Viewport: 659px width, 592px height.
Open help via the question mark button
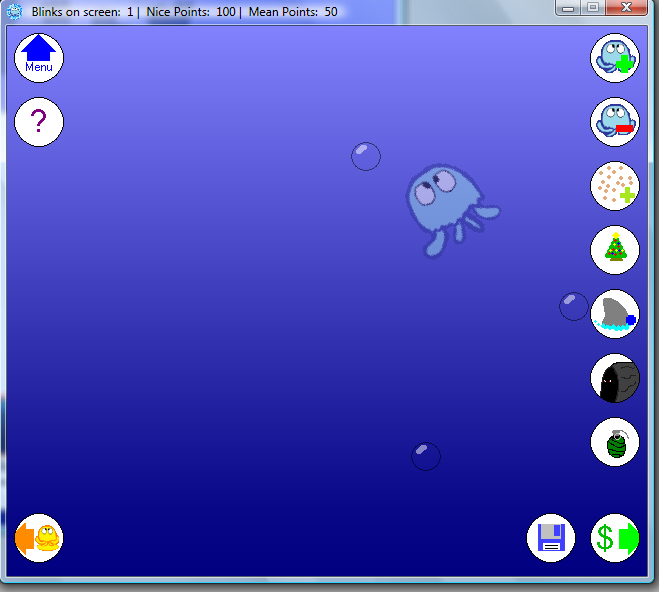tap(39, 122)
